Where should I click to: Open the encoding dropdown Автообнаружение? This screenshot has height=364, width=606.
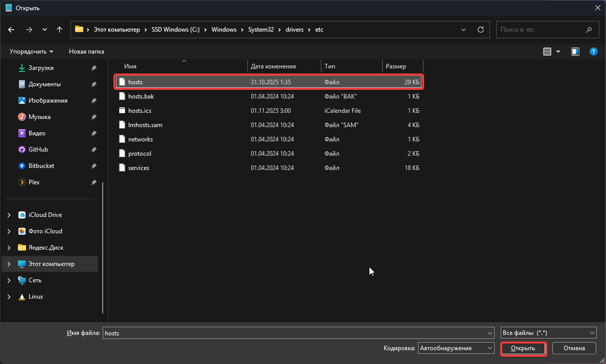456,348
